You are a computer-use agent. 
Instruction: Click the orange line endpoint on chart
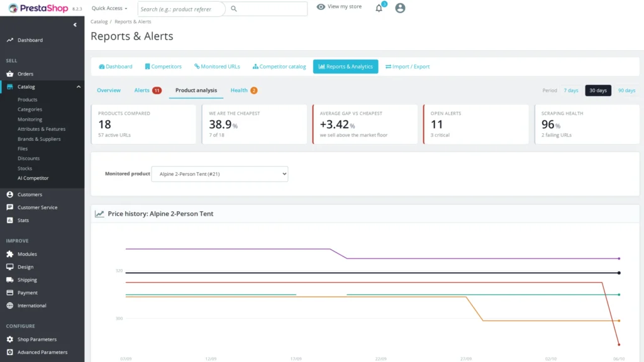click(x=619, y=321)
